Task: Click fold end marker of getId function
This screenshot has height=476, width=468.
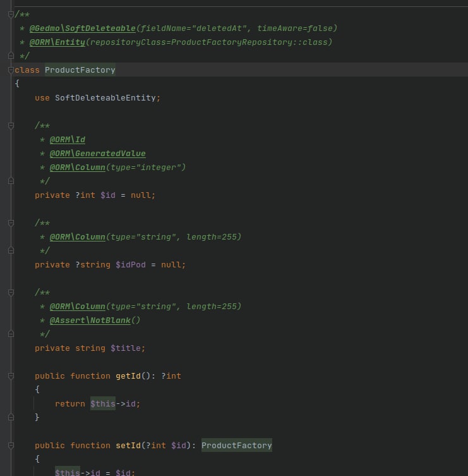Action: click(x=11, y=417)
